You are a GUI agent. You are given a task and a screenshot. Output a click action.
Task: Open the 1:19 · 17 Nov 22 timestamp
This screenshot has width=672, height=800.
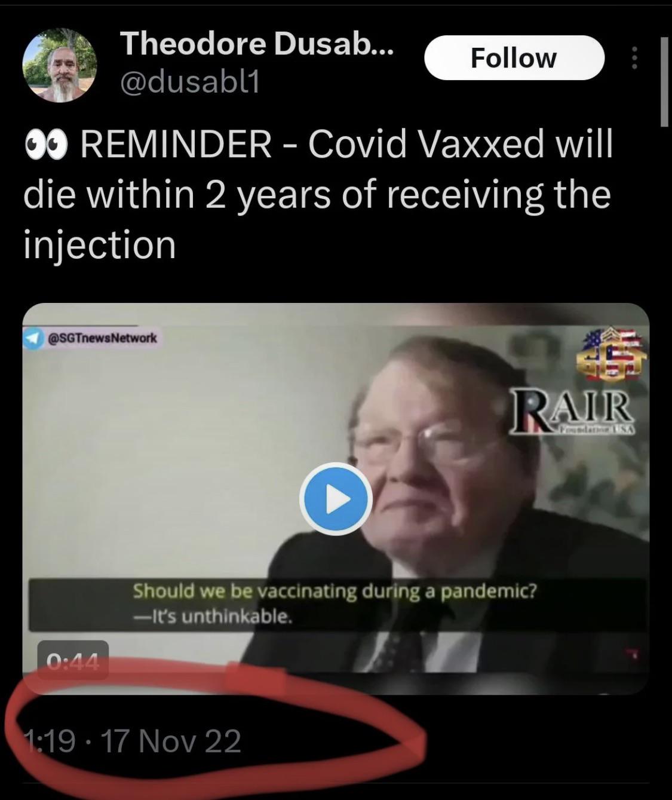click(132, 741)
